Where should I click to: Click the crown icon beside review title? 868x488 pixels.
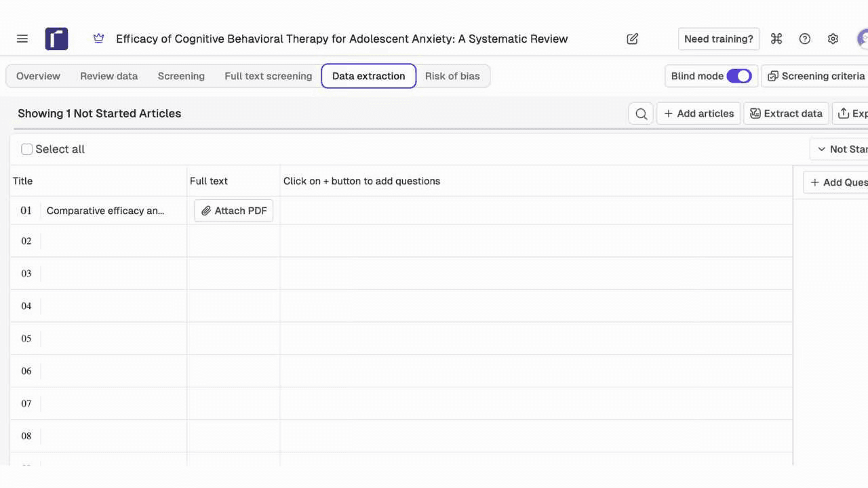tap(99, 39)
